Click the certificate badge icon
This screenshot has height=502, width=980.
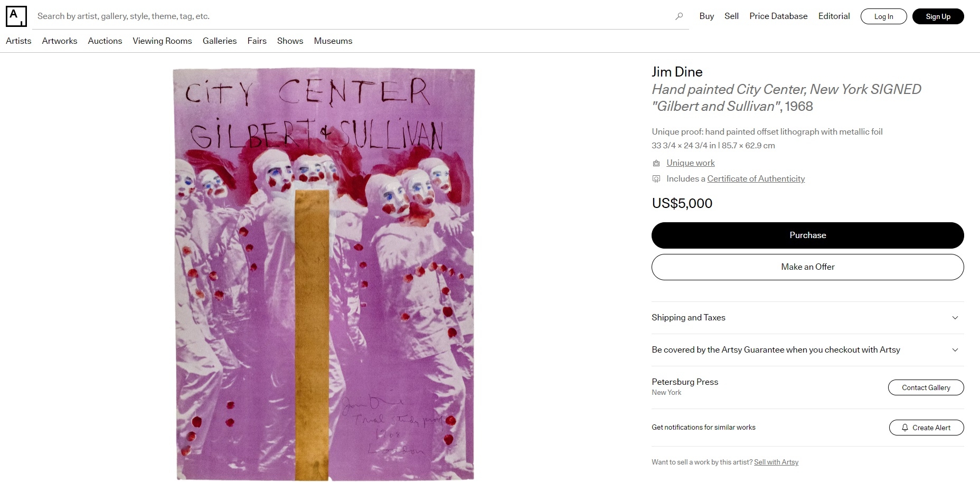(656, 179)
